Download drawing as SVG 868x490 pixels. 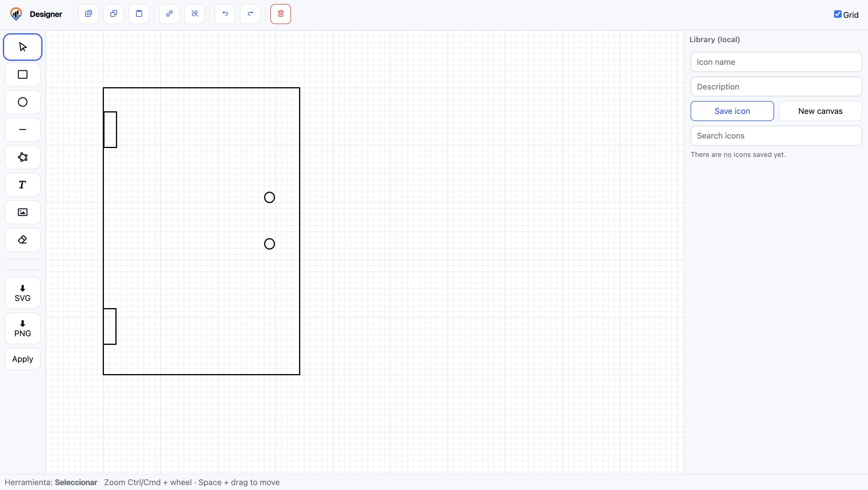click(x=23, y=293)
